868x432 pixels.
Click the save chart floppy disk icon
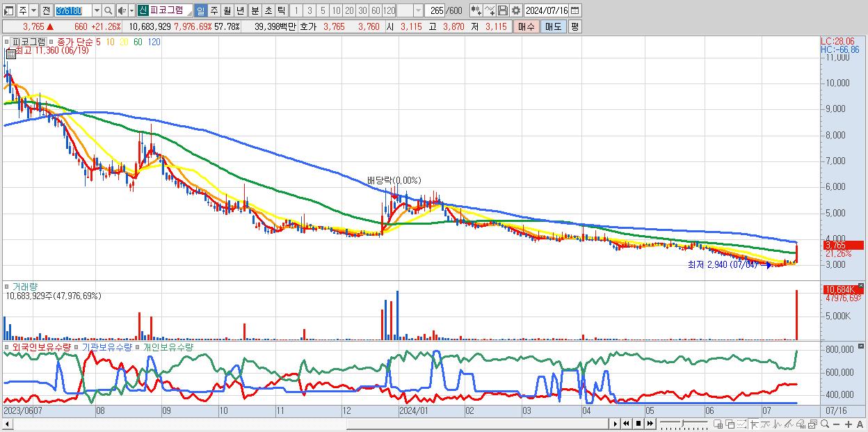point(503,10)
